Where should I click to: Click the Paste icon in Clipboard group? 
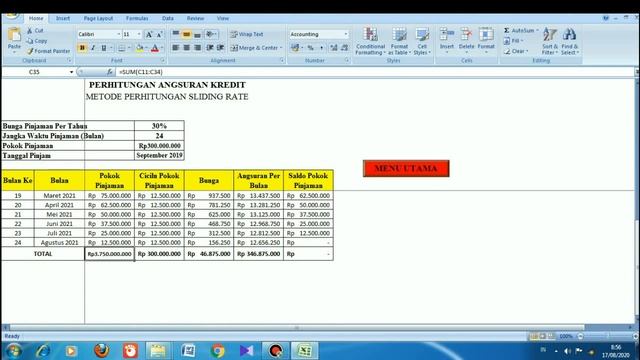(14, 35)
